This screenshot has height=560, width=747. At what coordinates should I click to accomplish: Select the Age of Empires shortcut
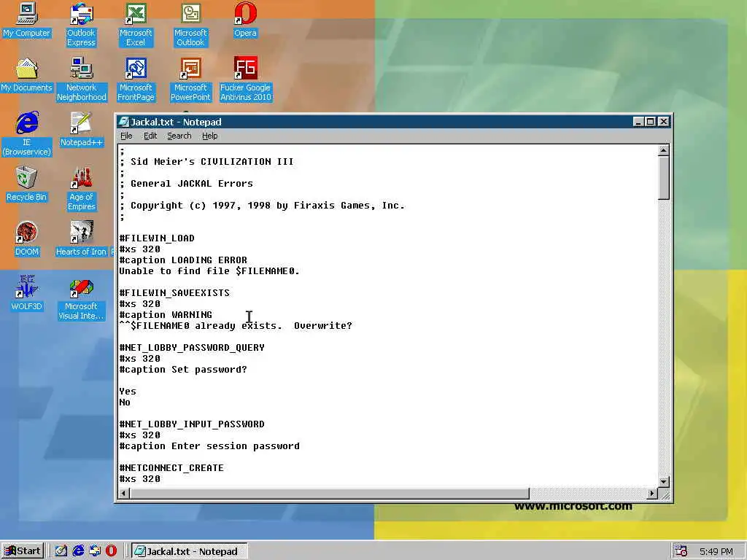(x=82, y=189)
